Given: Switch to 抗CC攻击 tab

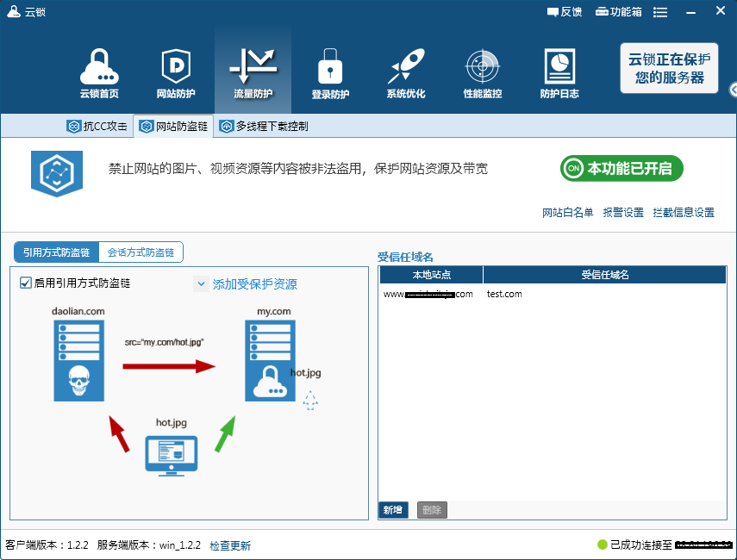Looking at the screenshot, I should pos(97,127).
